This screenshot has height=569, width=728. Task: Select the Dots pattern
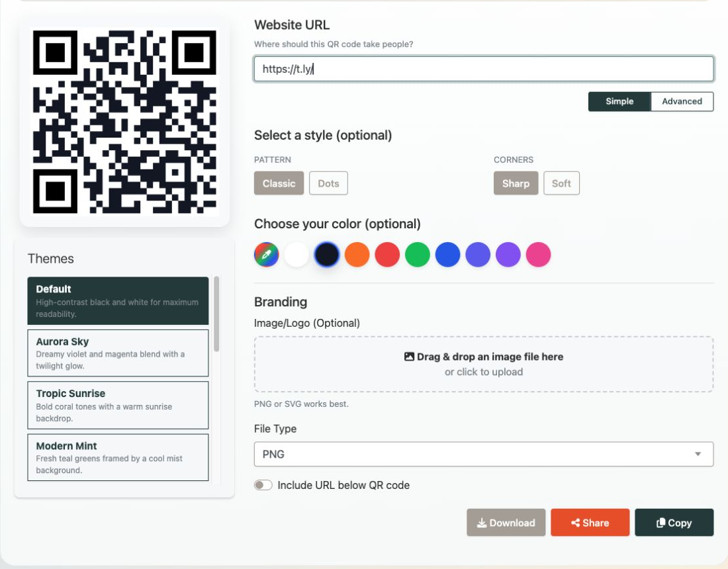coord(328,183)
